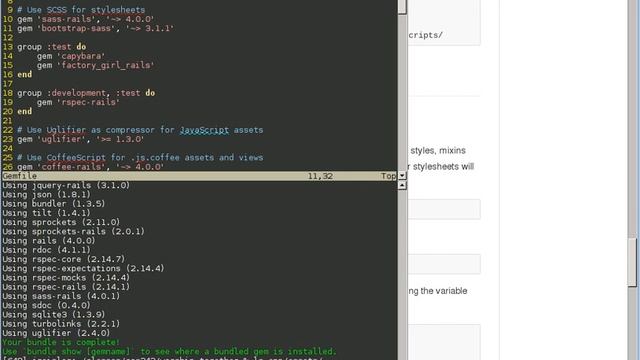Click the 'cripts/' code text in browser page
Viewport: 640px width, 360px height.
coord(426,35)
